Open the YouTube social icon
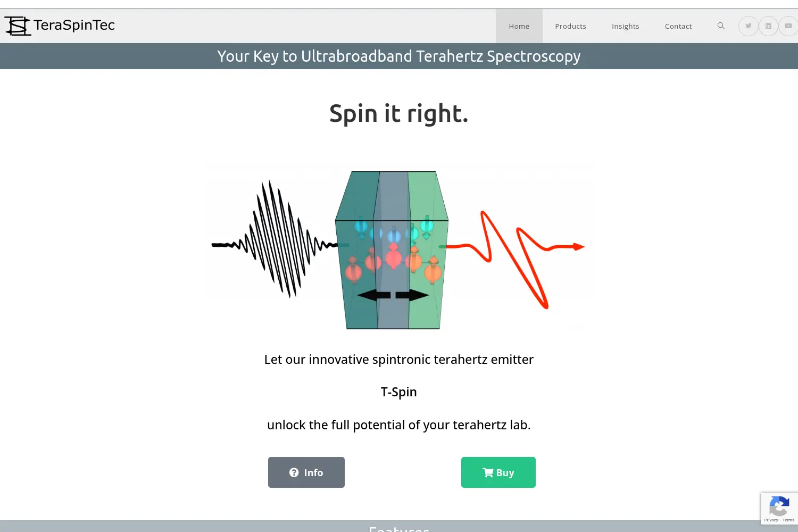This screenshot has height=532, width=798. tap(788, 26)
